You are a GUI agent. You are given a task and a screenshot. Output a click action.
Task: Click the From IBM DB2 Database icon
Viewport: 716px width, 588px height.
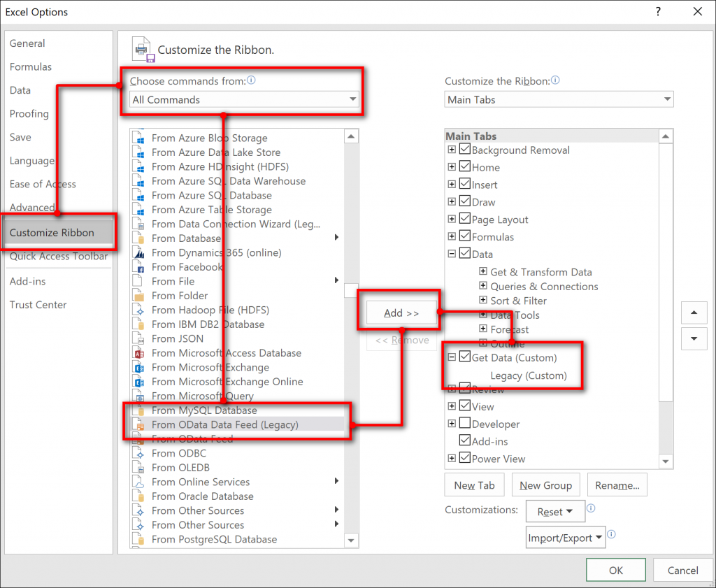point(138,324)
